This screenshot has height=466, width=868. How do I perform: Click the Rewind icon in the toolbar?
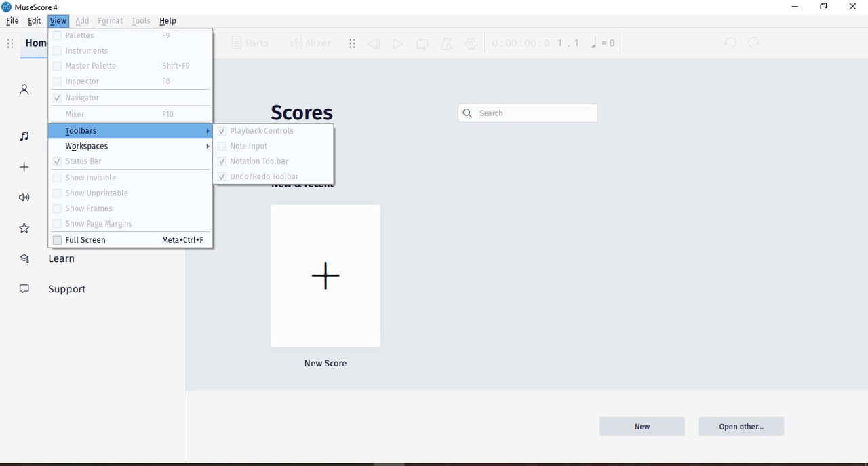point(374,43)
